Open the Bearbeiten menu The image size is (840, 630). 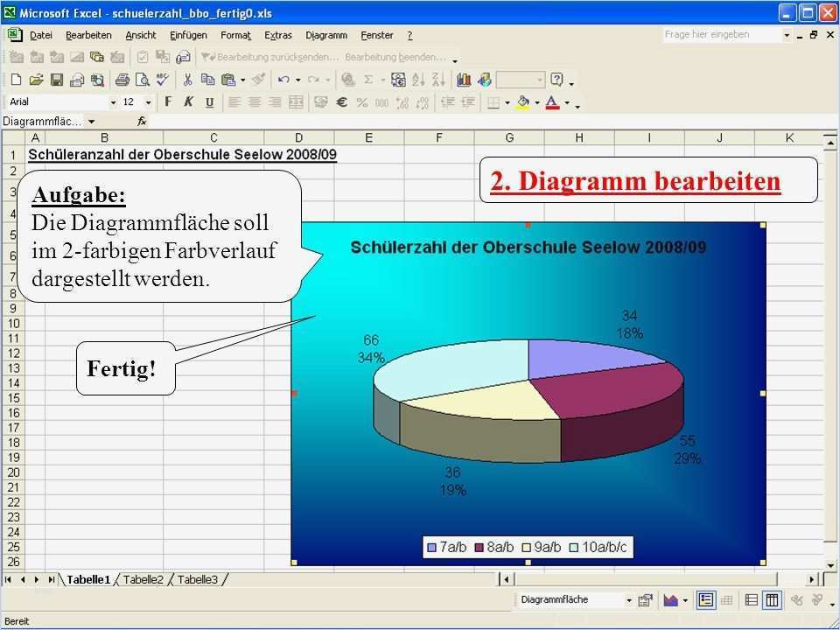pos(88,35)
